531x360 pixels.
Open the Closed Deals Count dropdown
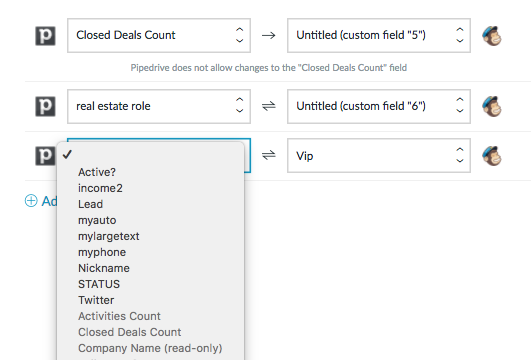click(159, 36)
